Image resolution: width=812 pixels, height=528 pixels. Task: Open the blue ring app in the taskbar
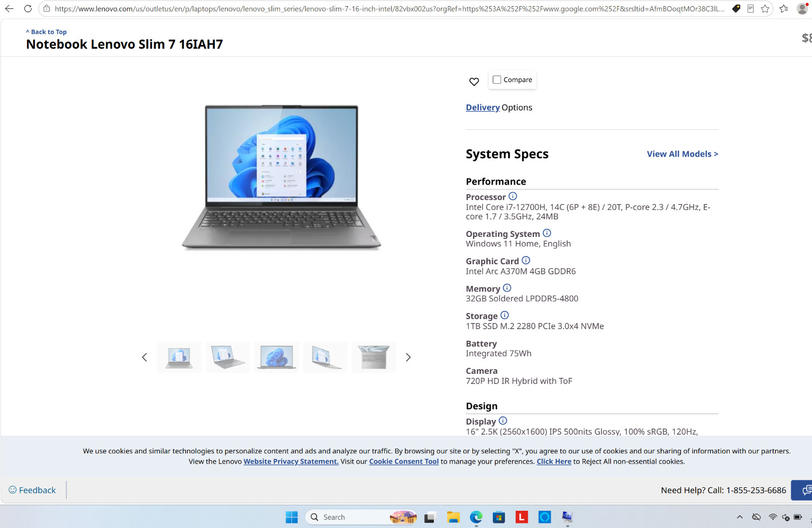click(545, 517)
